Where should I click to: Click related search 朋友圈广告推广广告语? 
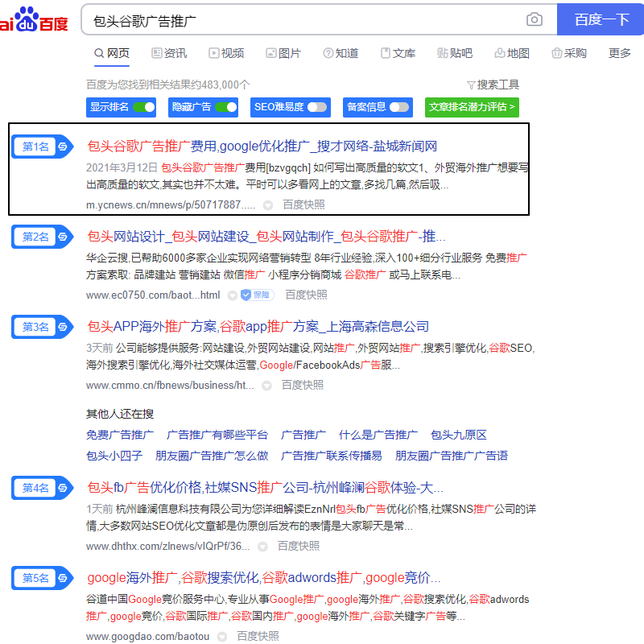(x=452, y=456)
